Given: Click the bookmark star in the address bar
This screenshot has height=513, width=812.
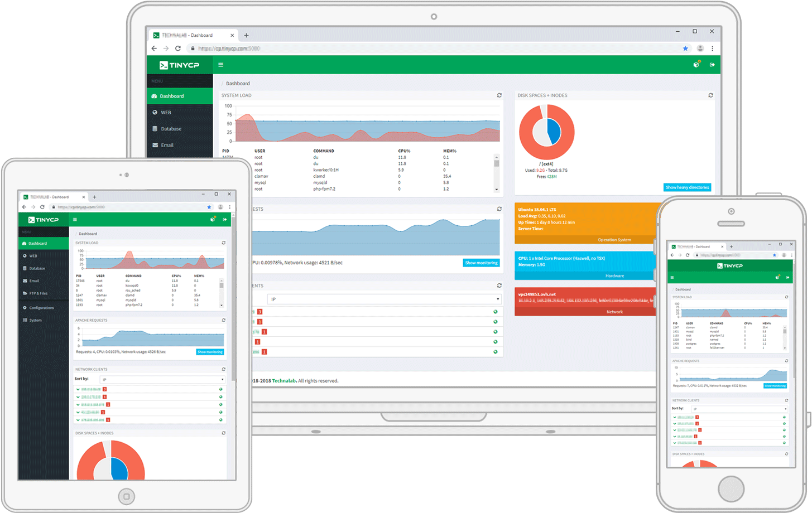Looking at the screenshot, I should pos(686,48).
